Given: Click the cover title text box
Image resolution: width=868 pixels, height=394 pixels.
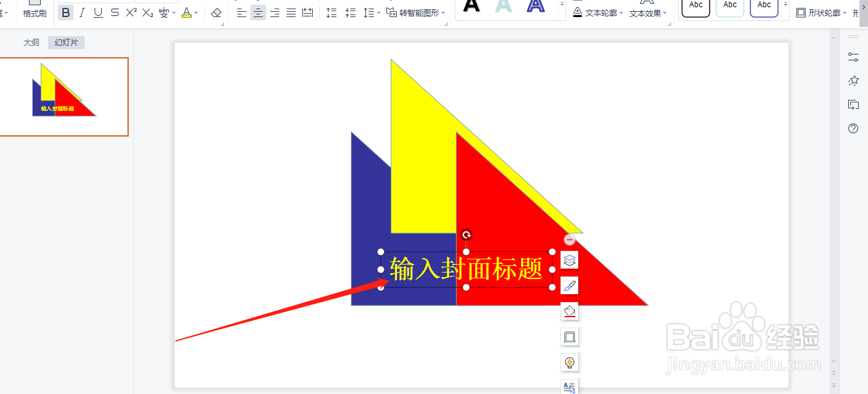Looking at the screenshot, I should click(467, 269).
